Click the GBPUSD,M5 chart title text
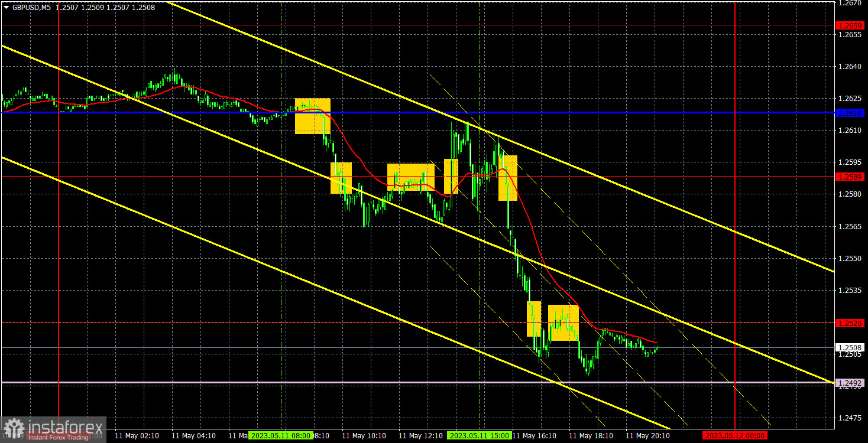The height and width of the screenshot is (443, 868). pos(31,8)
